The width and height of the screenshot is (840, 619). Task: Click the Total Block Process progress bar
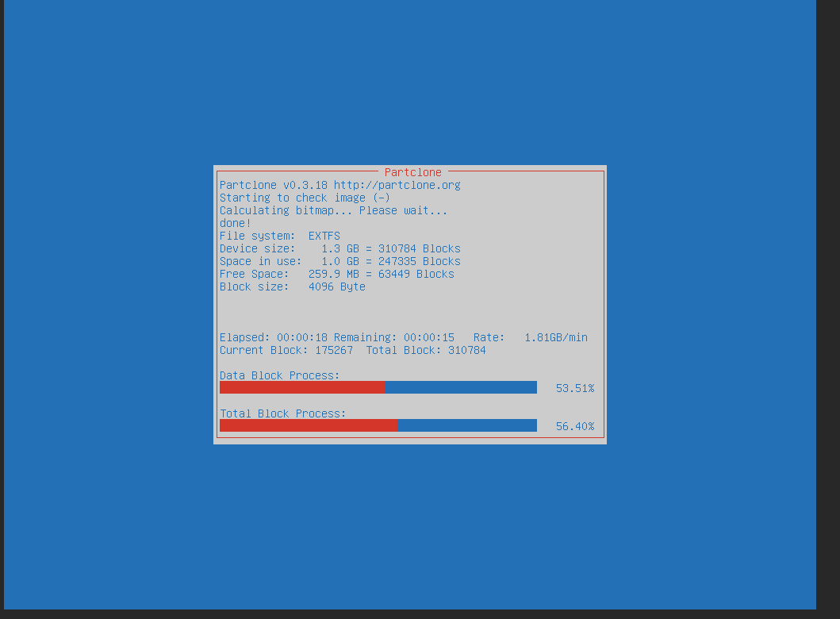point(378,425)
